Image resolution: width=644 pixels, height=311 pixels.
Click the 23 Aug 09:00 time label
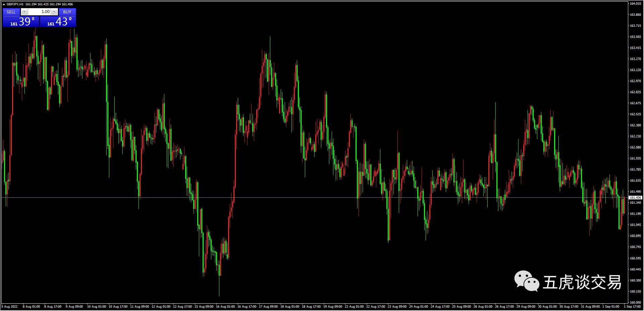397,307
